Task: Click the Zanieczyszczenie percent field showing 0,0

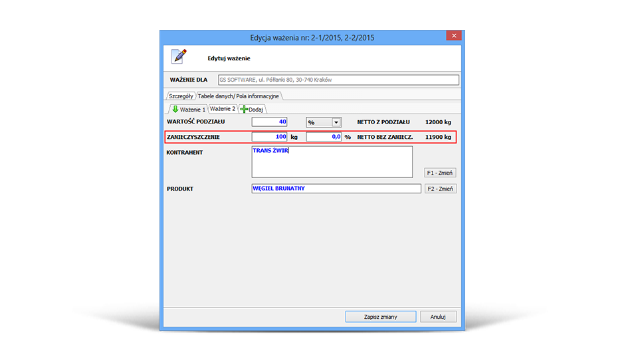Action: pyautogui.click(x=324, y=137)
